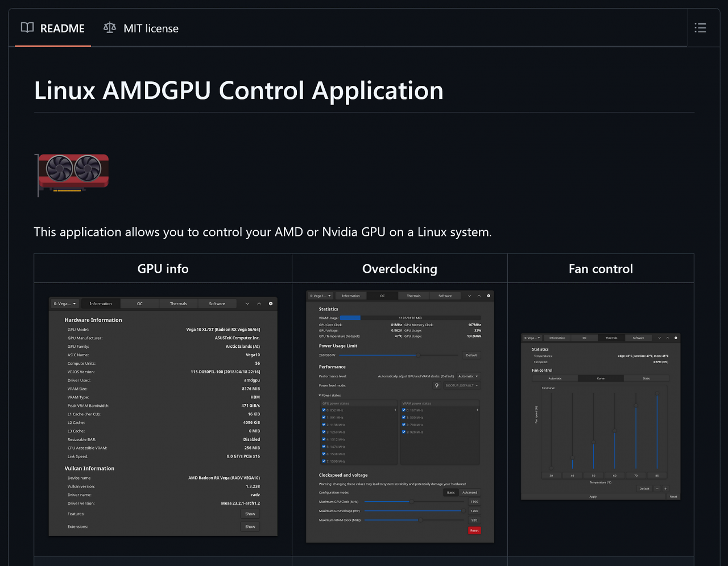This screenshot has height=566, width=728.
Task: Click the down chevron icon in GPU info window header
Action: click(247, 303)
